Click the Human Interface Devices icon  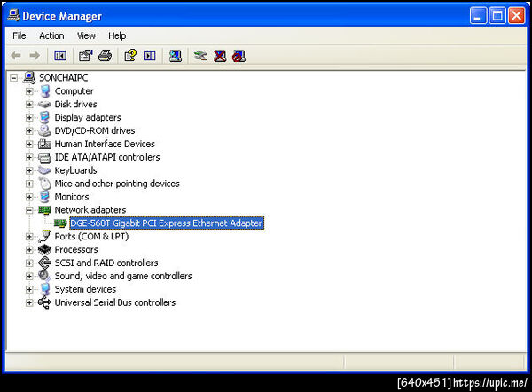tap(45, 144)
